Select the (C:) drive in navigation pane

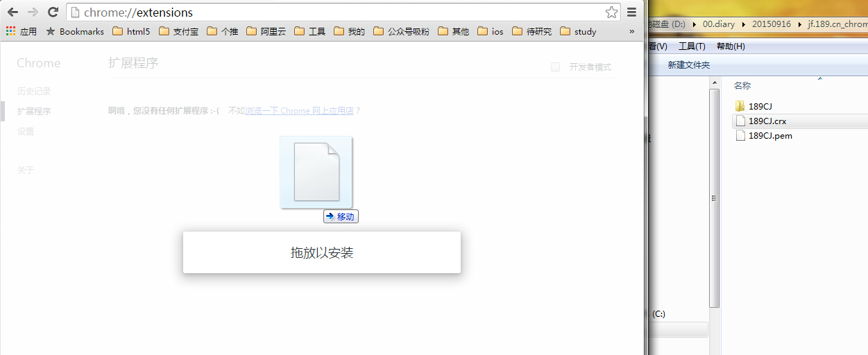658,313
